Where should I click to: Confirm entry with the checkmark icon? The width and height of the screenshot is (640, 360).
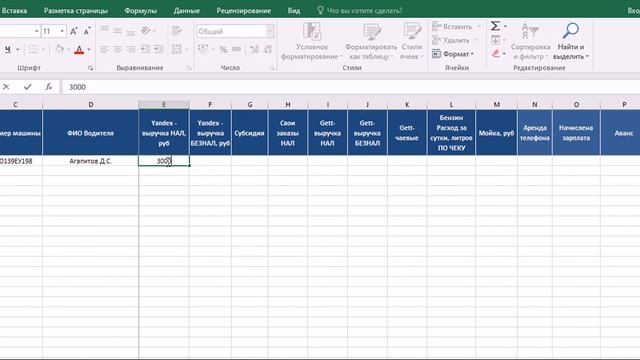(27, 87)
